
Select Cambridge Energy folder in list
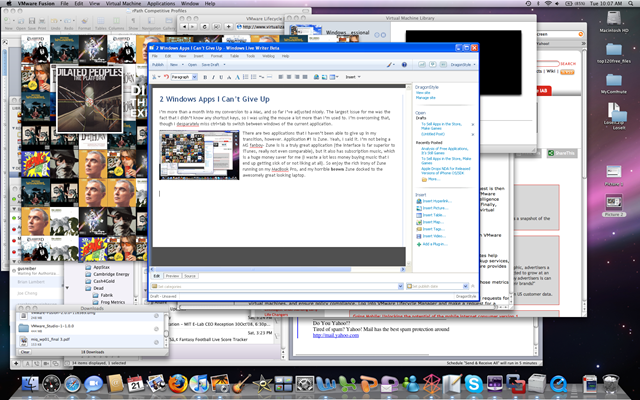coord(107,274)
